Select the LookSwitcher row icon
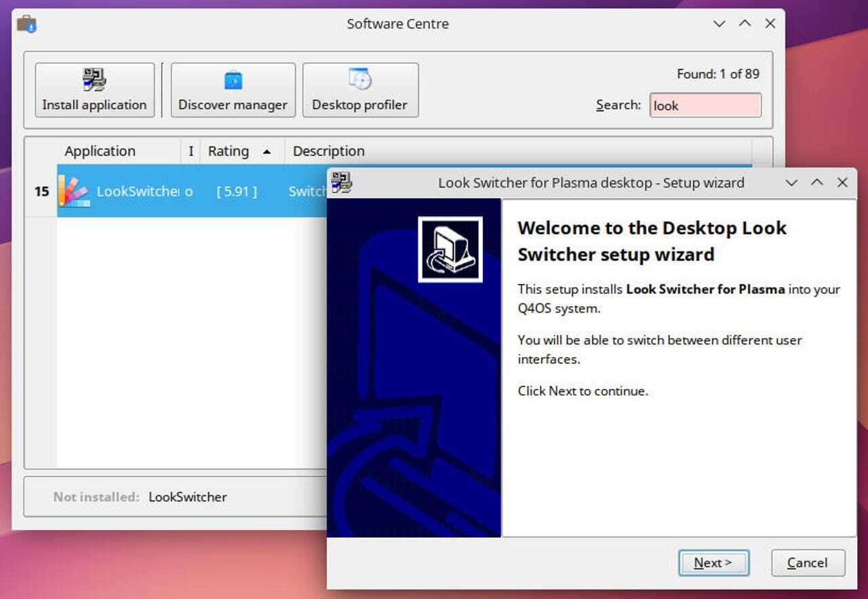The height and width of the screenshot is (599, 868). [x=75, y=191]
